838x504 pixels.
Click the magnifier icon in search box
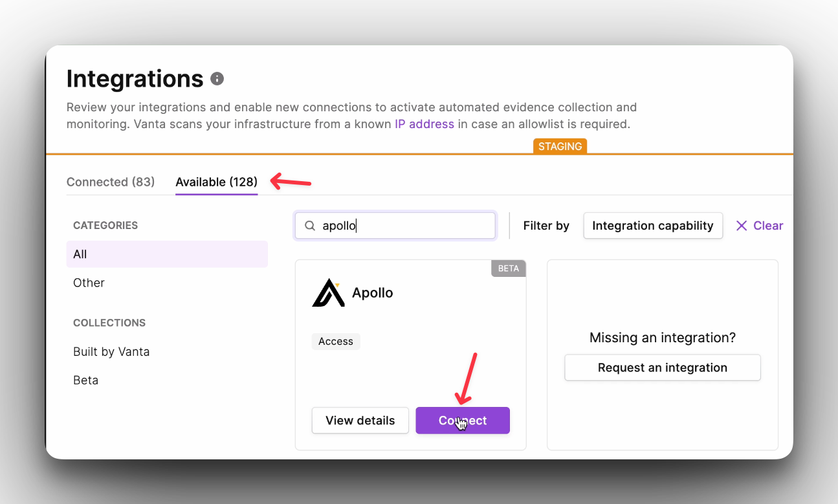point(310,226)
